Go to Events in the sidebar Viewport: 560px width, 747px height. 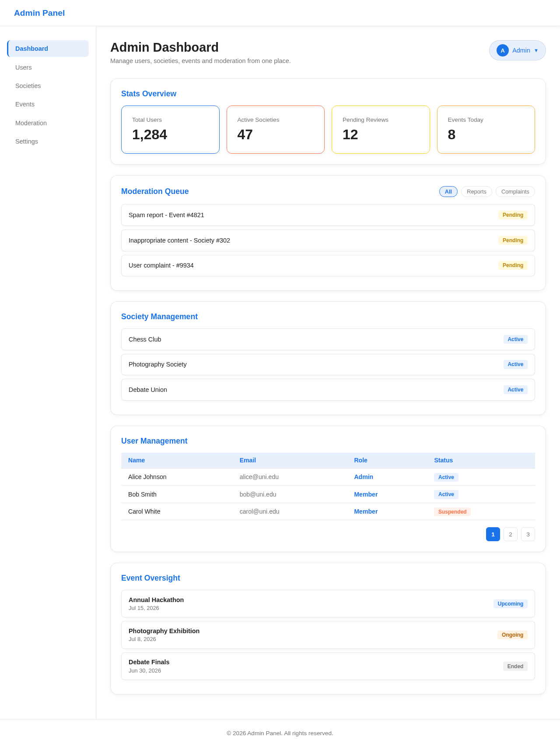pyautogui.click(x=48, y=104)
